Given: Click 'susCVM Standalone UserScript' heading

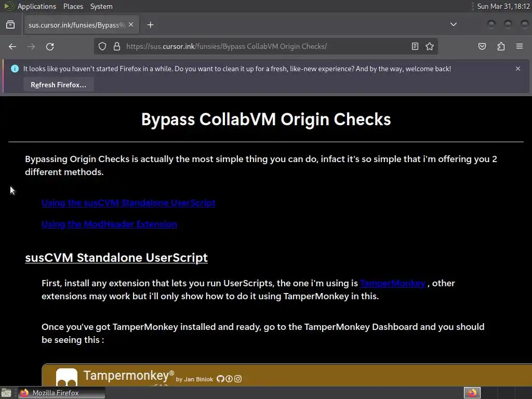Looking at the screenshot, I should point(116,258).
